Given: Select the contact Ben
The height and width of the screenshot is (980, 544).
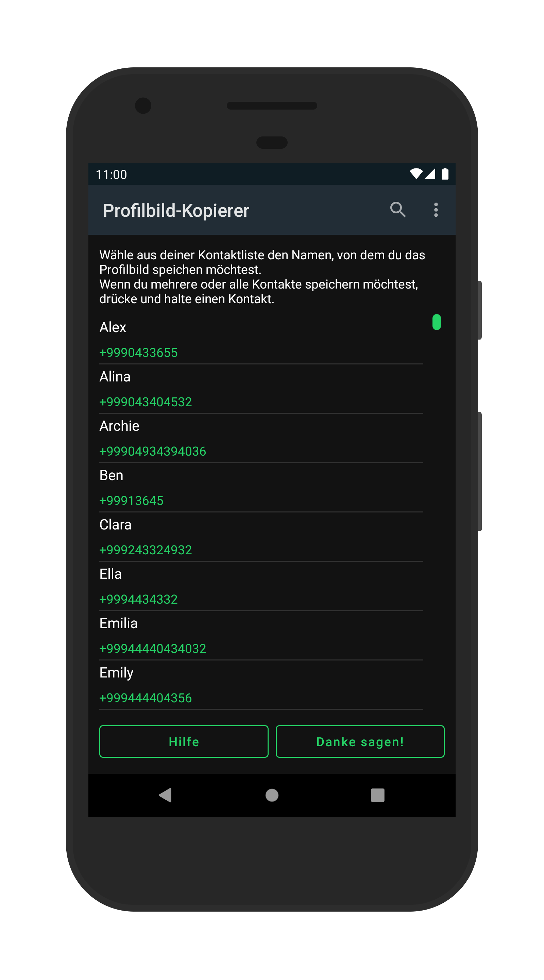Looking at the screenshot, I should [x=261, y=487].
